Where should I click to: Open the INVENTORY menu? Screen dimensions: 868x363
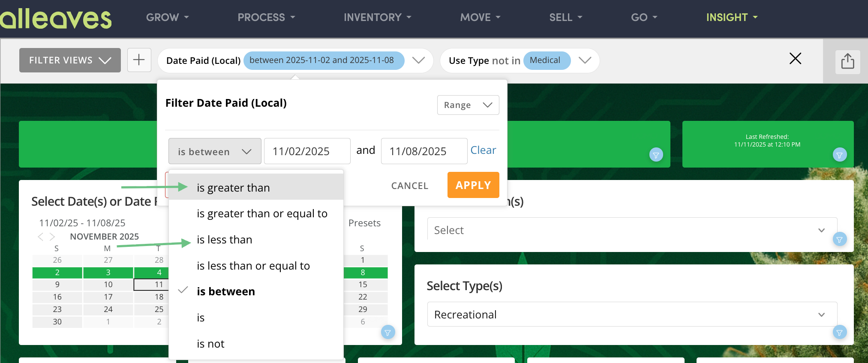377,18
